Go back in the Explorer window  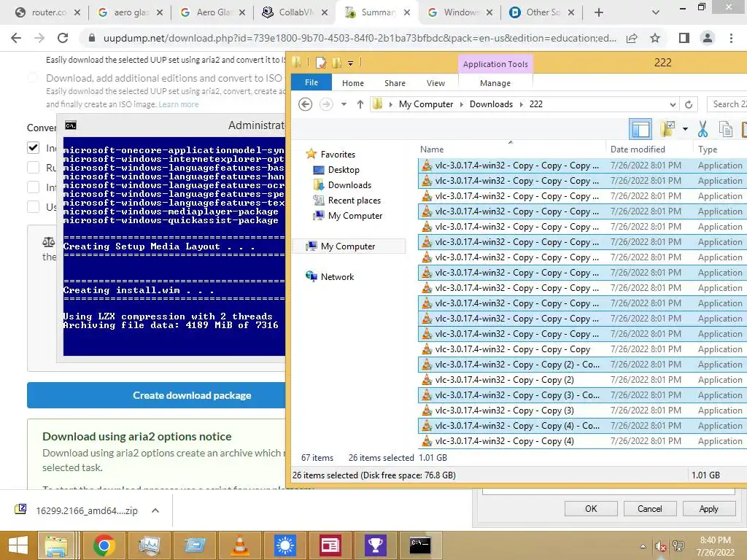point(305,104)
